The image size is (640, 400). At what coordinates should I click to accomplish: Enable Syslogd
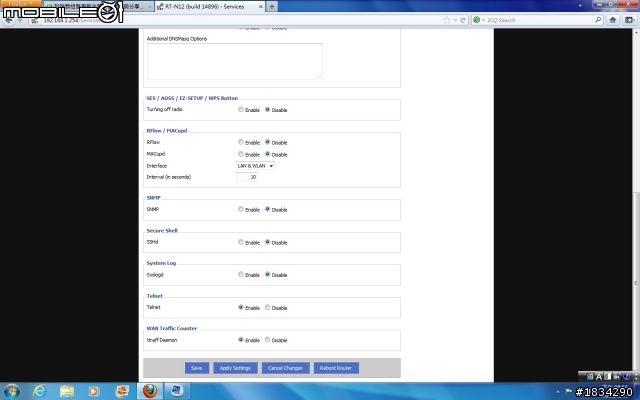pyautogui.click(x=241, y=274)
